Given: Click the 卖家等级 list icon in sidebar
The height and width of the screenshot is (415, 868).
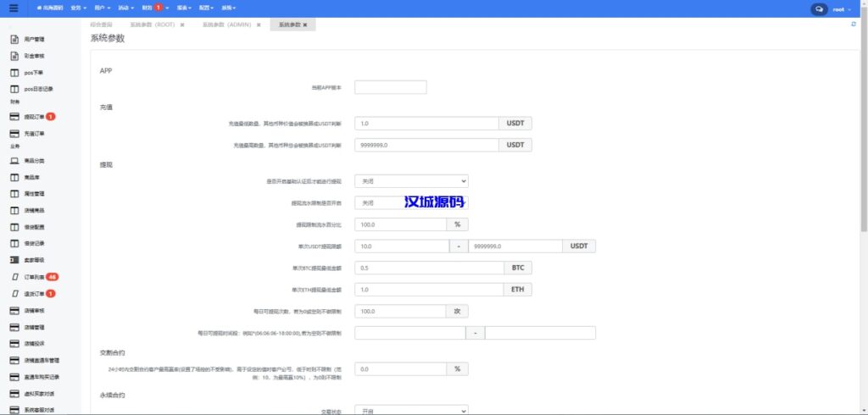Looking at the screenshot, I should click(x=15, y=260).
